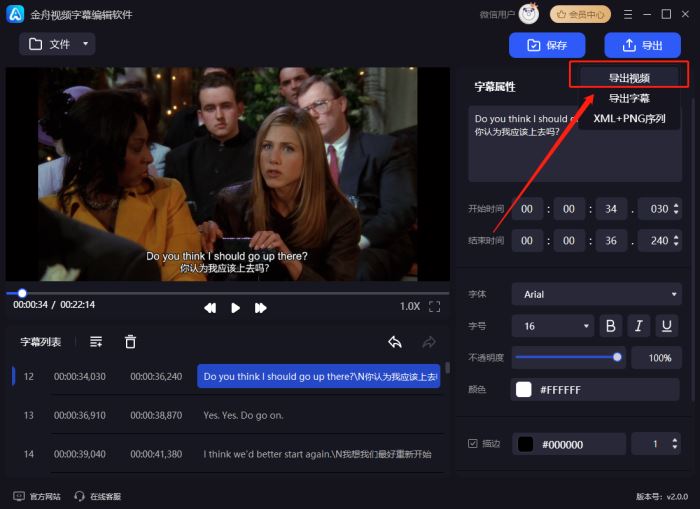Toggle fullscreen video preview
This screenshot has width=700, height=509.
(x=434, y=307)
